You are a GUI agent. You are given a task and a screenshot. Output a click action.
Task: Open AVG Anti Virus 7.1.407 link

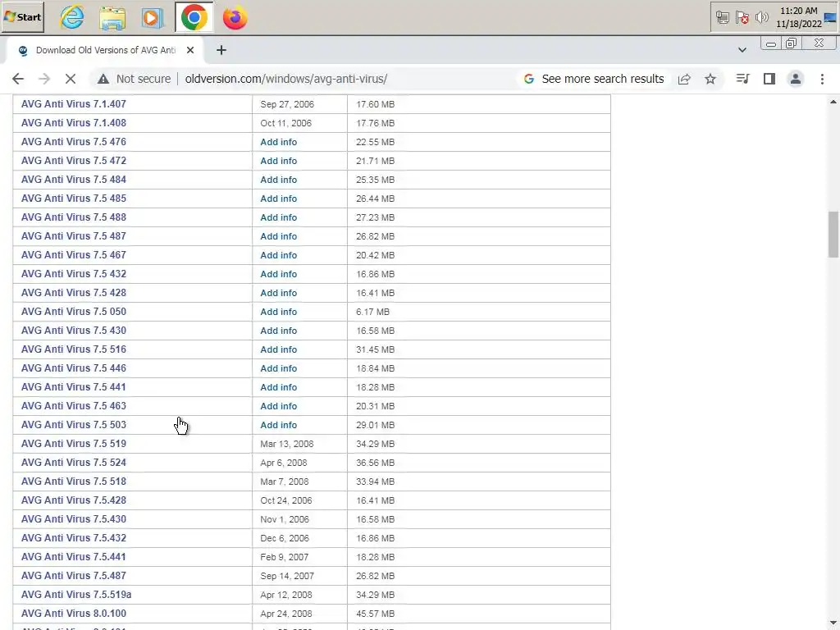[x=73, y=104]
